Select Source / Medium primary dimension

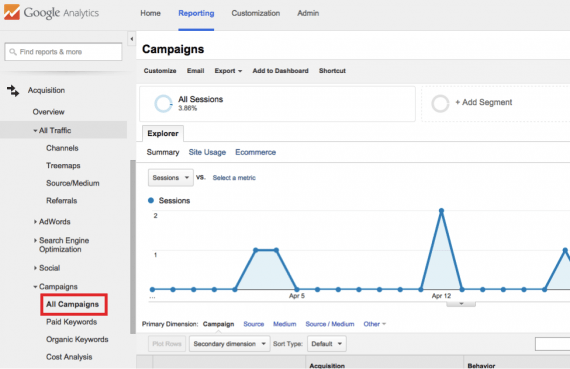pos(330,324)
